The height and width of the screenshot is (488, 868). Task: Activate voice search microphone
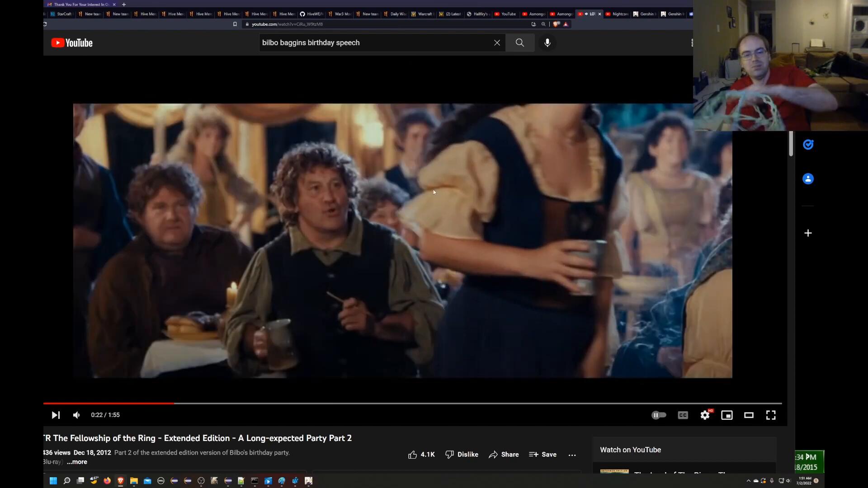coord(547,43)
